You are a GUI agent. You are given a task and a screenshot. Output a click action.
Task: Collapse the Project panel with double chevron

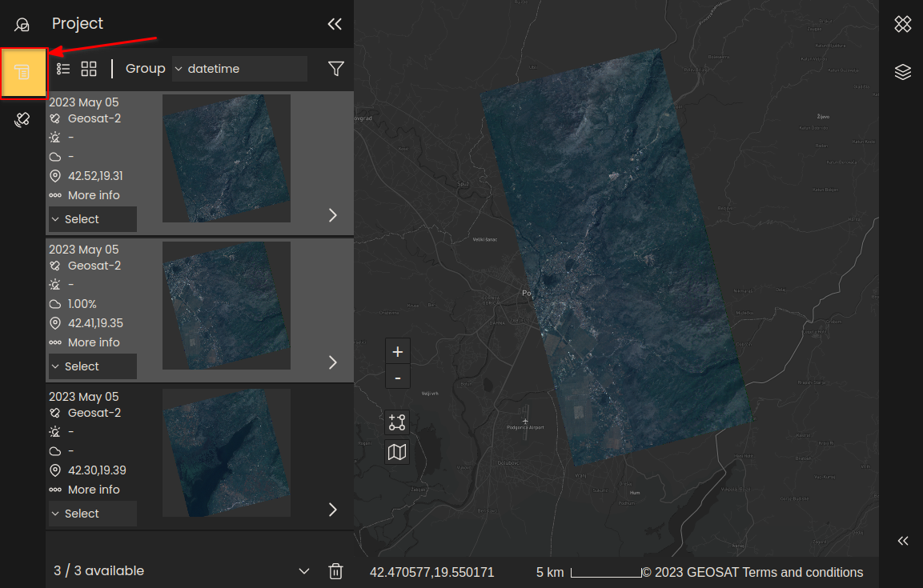(335, 24)
